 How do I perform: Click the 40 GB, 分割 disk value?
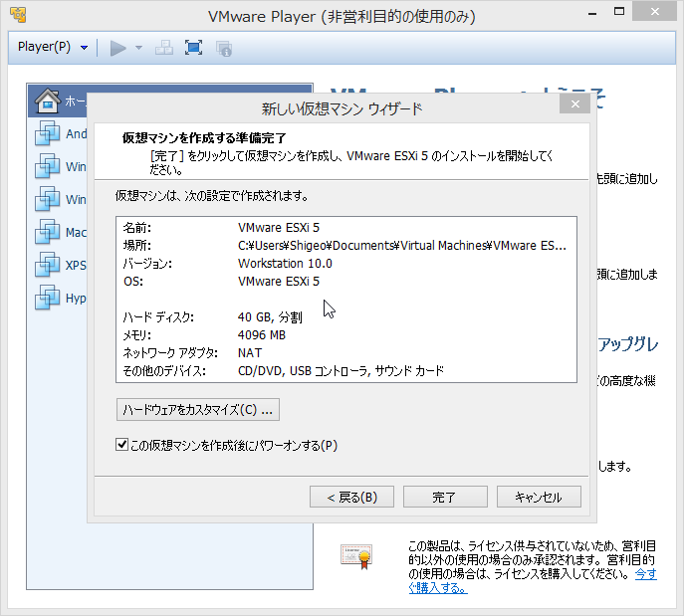pyautogui.click(x=270, y=316)
